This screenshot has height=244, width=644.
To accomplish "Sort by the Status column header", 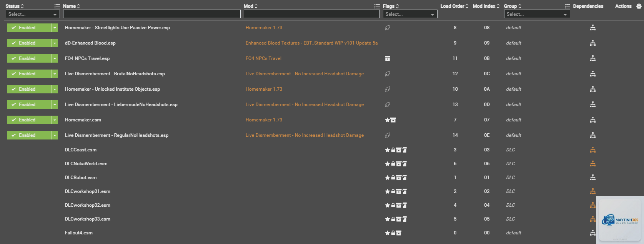I will (x=15, y=6).
